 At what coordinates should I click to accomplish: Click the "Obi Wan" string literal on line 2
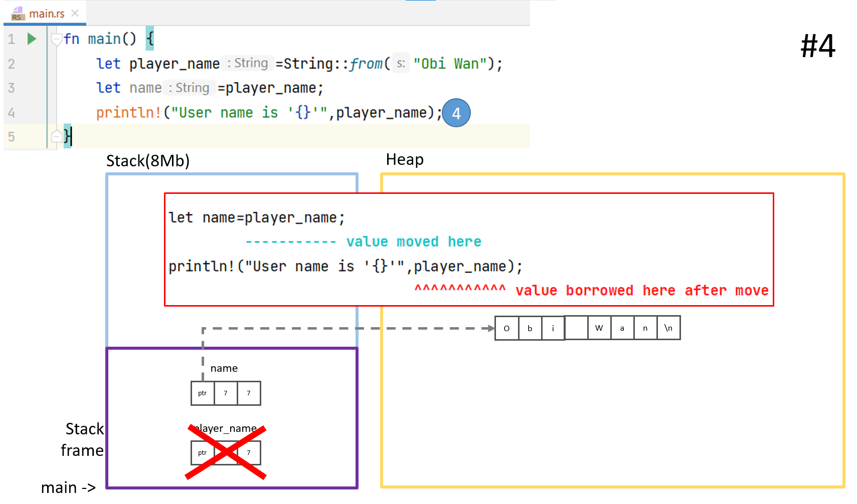[449, 64]
